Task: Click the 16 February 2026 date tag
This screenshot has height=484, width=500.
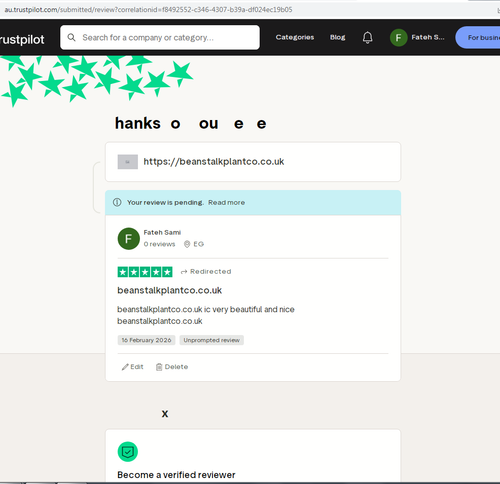Action: click(x=146, y=340)
